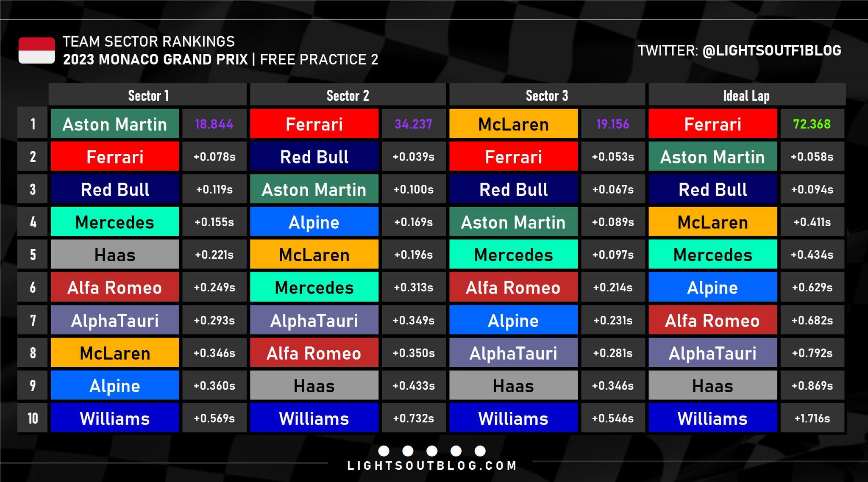The height and width of the screenshot is (482, 868).
Task: Visit the LIGHTSOUTBLOG.COM link
Action: pyautogui.click(x=432, y=466)
